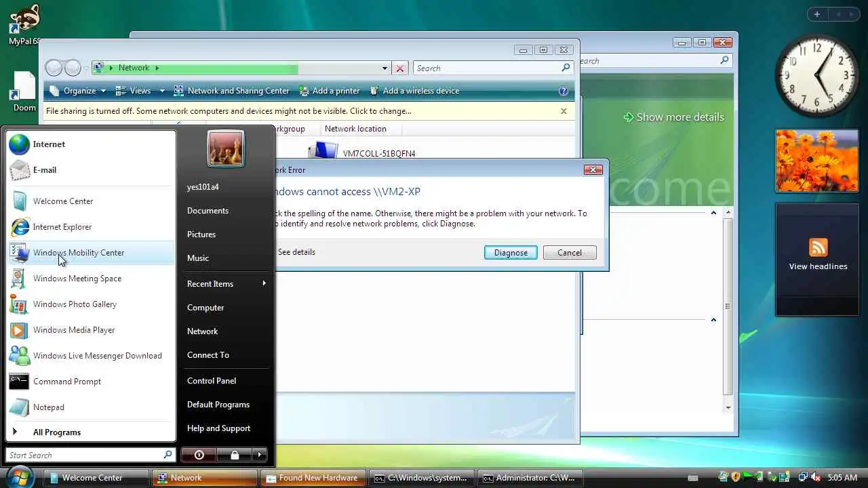868x488 pixels.
Task: Click Add a wireless device in toolbar
Action: click(x=414, y=91)
